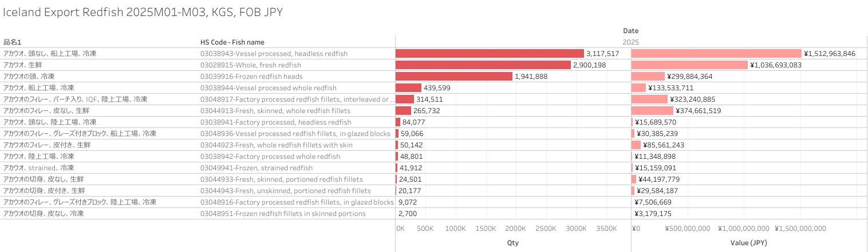The width and height of the screenshot is (868, 252).
Task: Select the 03048951-Frozen redfish fillets in skinned portions label
Action: point(282,213)
